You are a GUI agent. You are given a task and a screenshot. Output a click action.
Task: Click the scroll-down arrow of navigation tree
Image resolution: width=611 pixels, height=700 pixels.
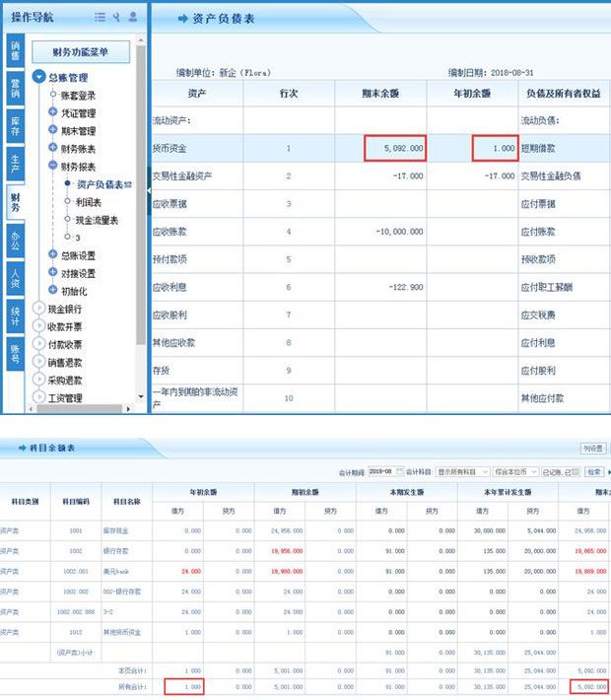(x=141, y=396)
